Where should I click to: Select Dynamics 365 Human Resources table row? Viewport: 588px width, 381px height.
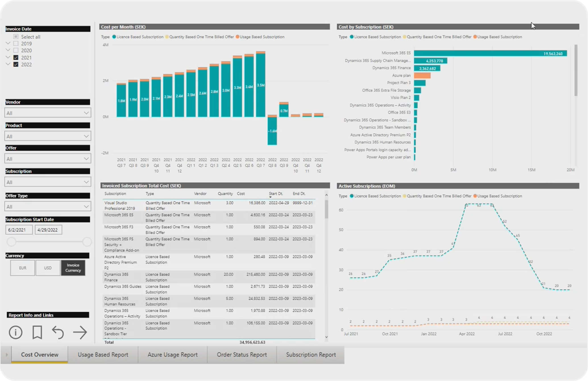coord(209,301)
